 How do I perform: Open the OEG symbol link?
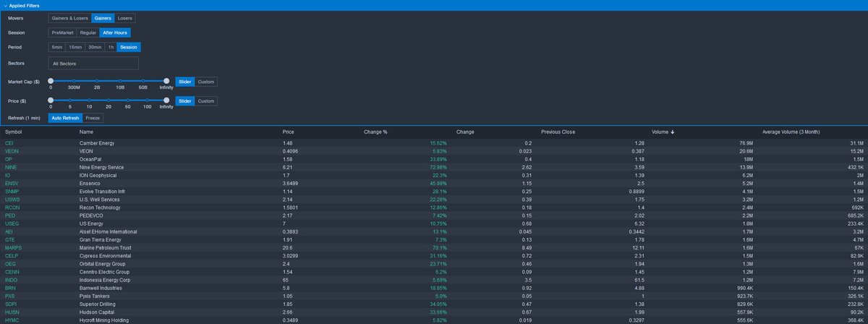(x=10, y=264)
